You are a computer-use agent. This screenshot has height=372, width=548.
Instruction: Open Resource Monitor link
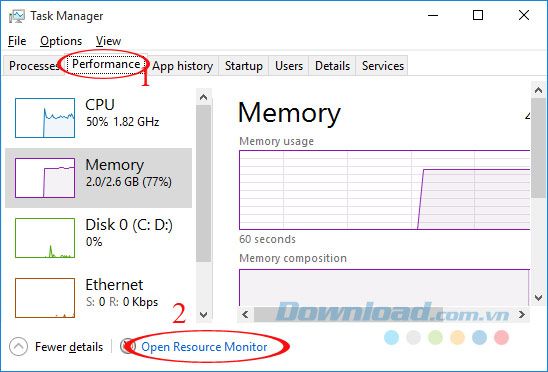[x=204, y=347]
